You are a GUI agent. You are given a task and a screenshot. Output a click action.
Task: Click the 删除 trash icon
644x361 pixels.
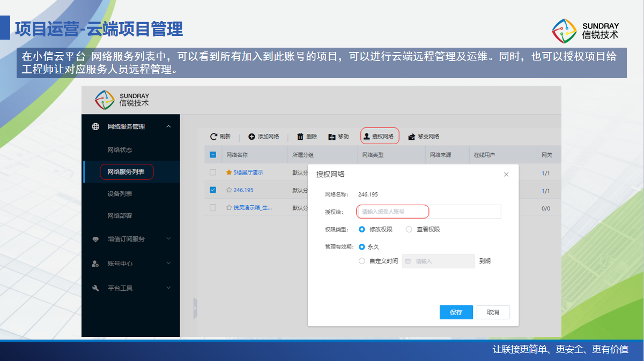point(300,137)
